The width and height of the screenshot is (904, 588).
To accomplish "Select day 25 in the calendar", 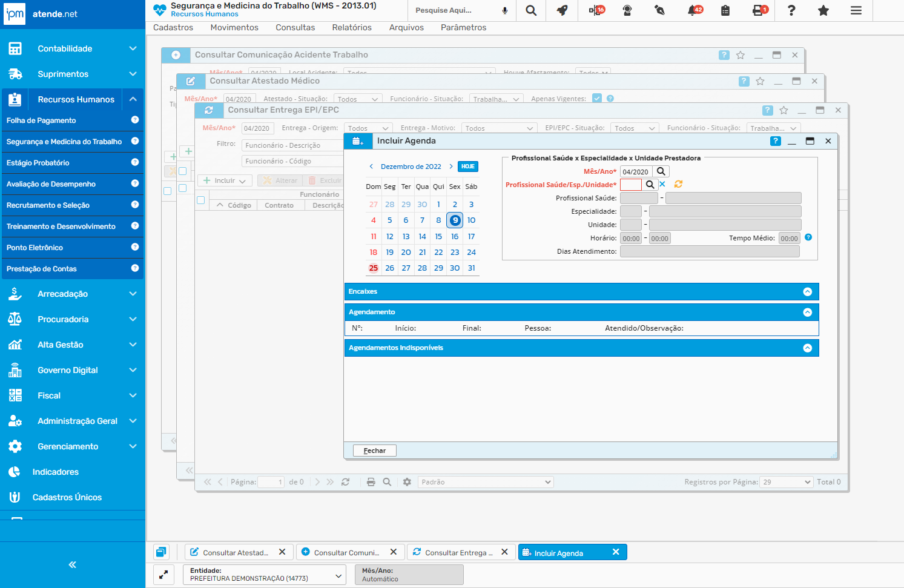I will coord(374,268).
